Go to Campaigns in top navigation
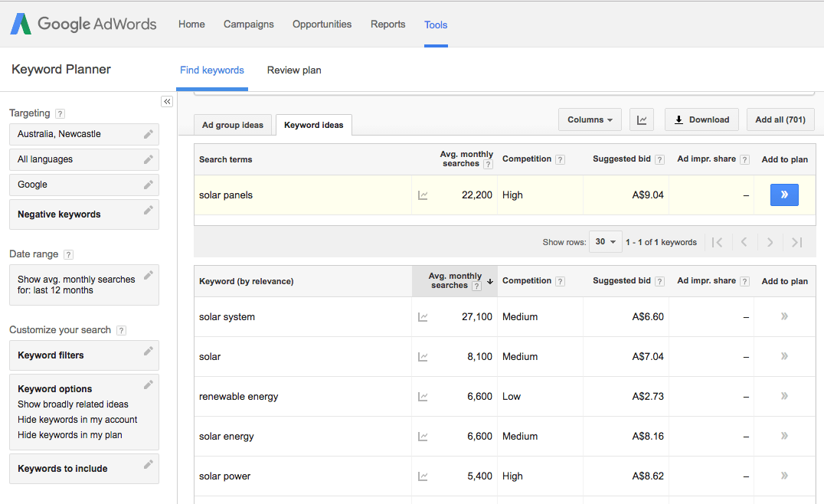The image size is (824, 504). 249,25
